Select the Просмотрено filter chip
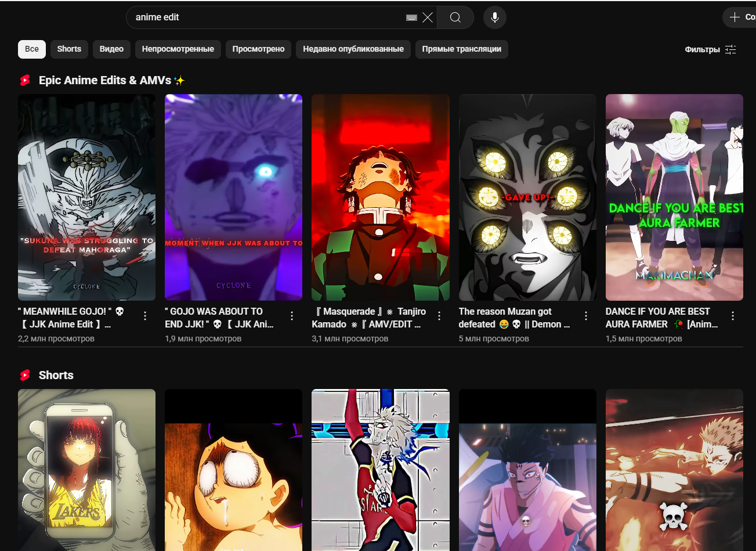Image resolution: width=756 pixels, height=551 pixels. 258,49
